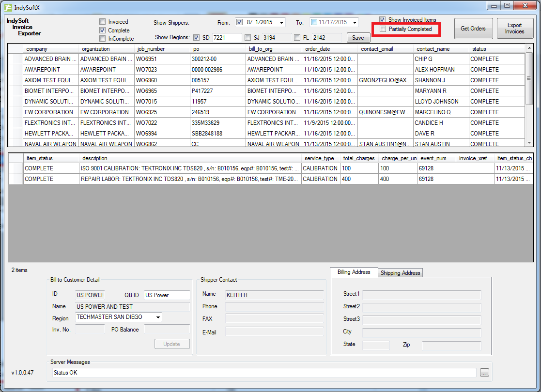The width and height of the screenshot is (541, 392).
Task: Uncheck Show Invoiced Items
Action: tap(383, 20)
